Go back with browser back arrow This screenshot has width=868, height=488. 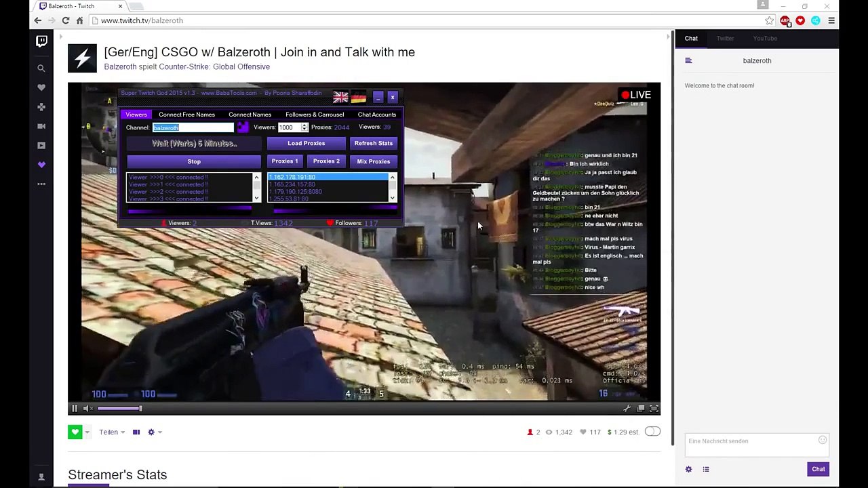(38, 20)
